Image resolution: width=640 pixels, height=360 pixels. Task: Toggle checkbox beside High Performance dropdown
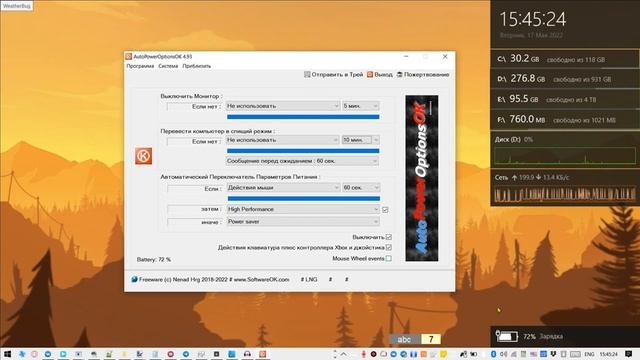click(x=385, y=209)
